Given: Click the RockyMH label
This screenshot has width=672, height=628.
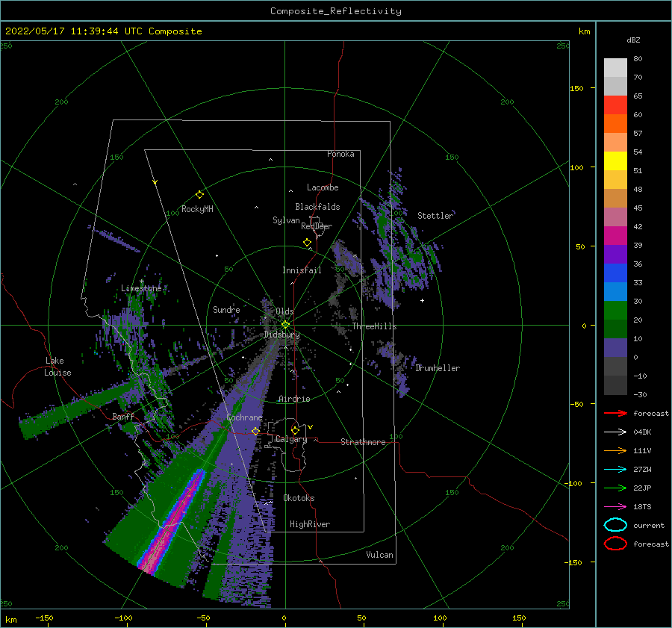Looking at the screenshot, I should pyautogui.click(x=197, y=209).
